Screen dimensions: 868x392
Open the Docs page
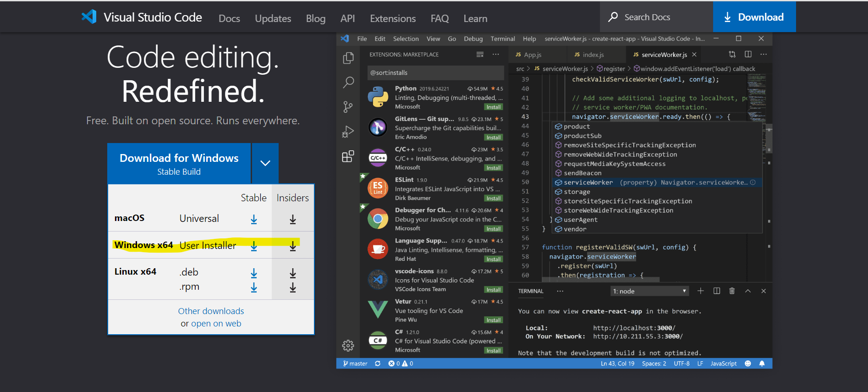(229, 18)
